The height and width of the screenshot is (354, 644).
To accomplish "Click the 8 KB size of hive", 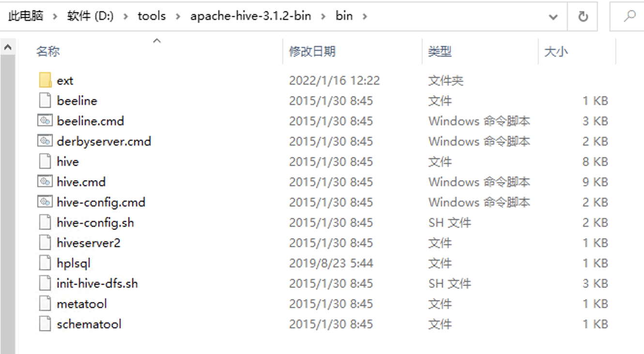I will (595, 162).
